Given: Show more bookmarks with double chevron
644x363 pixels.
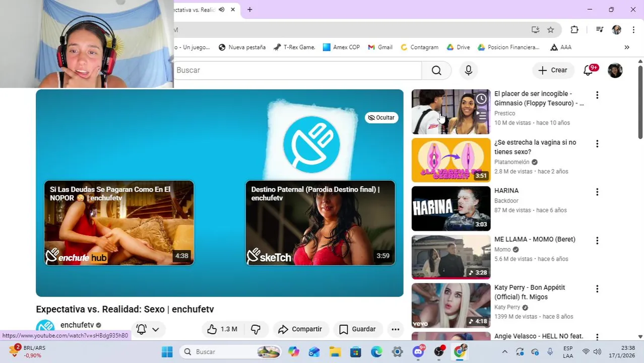Looking at the screenshot, I should click(627, 47).
